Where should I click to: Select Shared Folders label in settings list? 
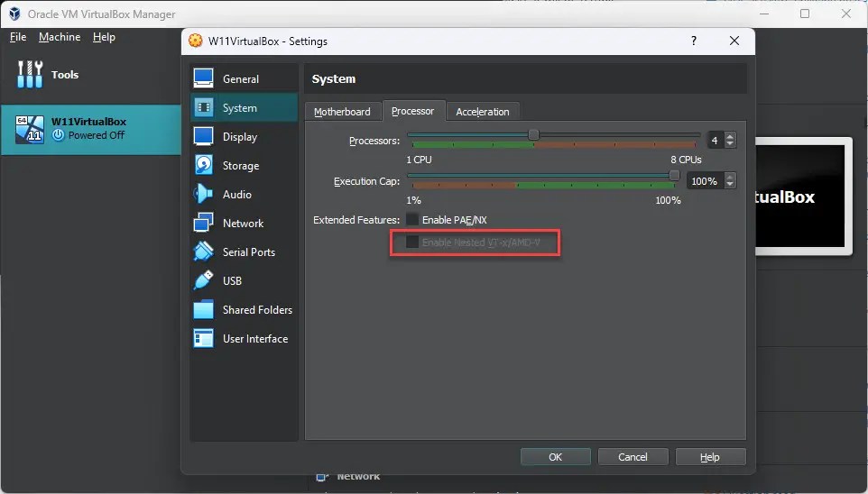pos(257,309)
